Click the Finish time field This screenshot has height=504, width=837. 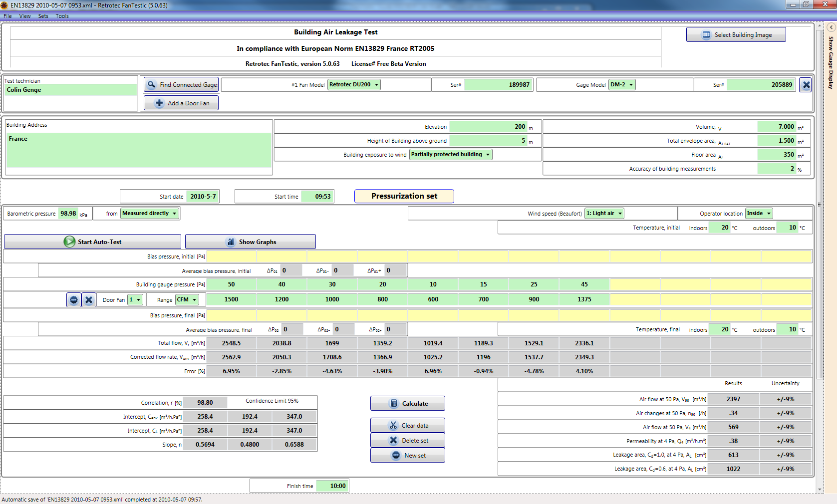332,486
